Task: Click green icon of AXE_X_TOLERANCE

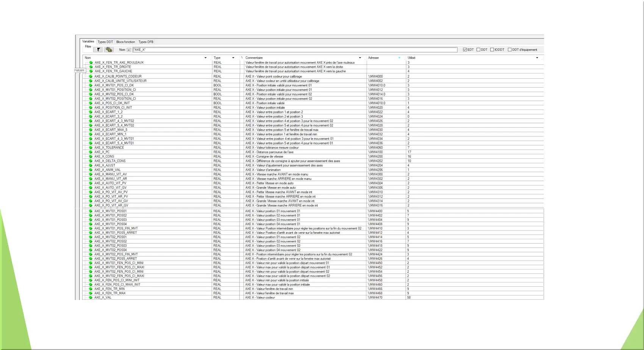Action: tap(91, 148)
